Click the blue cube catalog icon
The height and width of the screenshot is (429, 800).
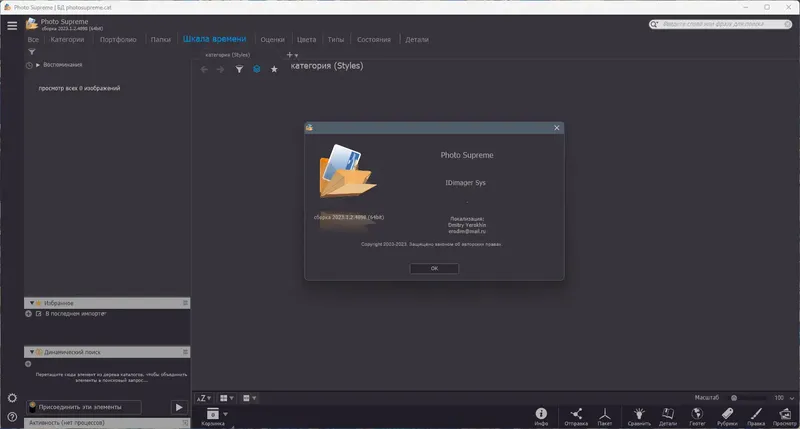(257, 69)
